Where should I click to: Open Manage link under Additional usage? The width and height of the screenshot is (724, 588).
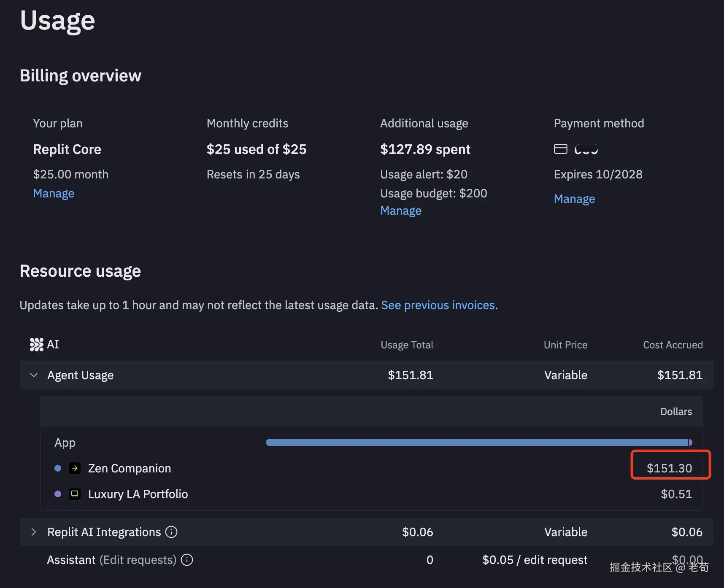[x=400, y=210]
